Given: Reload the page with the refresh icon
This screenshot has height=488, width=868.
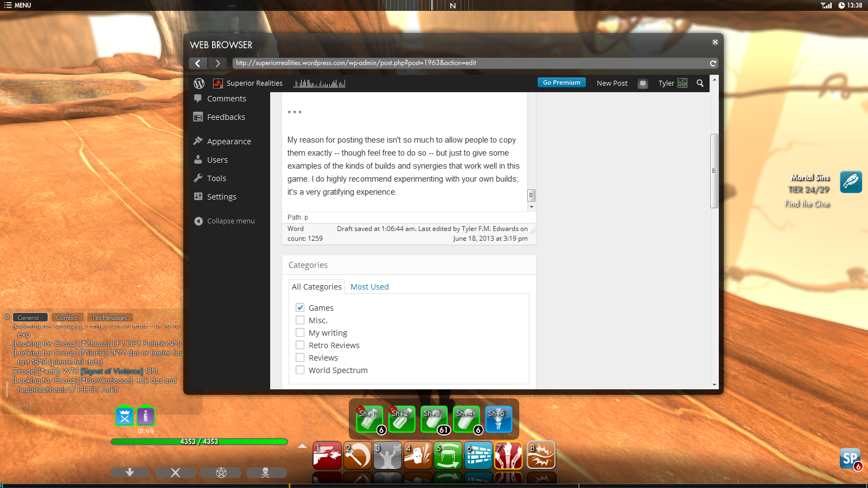Looking at the screenshot, I should coord(713,63).
